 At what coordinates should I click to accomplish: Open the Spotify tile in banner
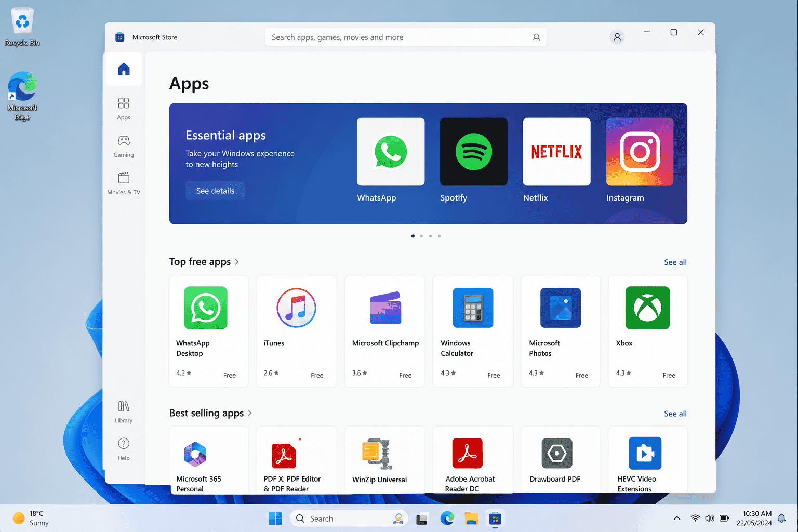pyautogui.click(x=474, y=152)
